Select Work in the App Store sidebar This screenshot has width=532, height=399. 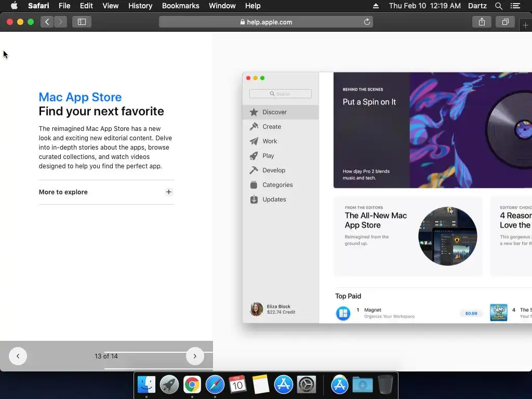point(281,141)
